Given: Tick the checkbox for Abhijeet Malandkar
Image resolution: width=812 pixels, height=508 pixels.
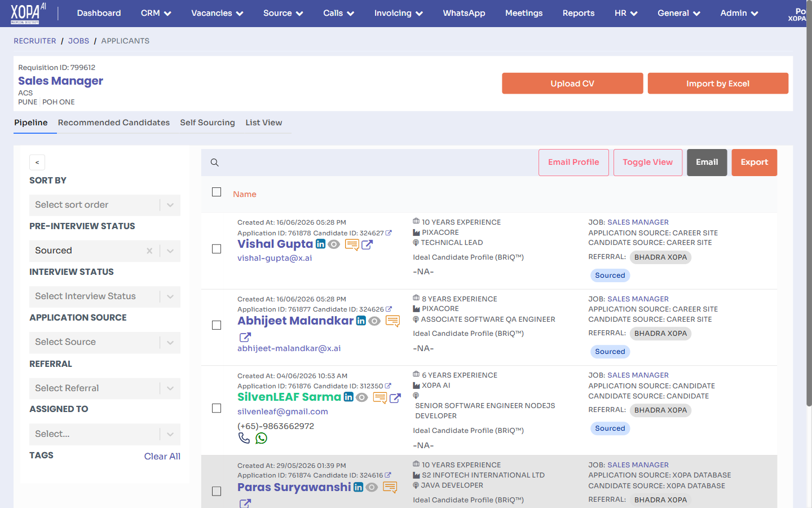Looking at the screenshot, I should [217, 325].
